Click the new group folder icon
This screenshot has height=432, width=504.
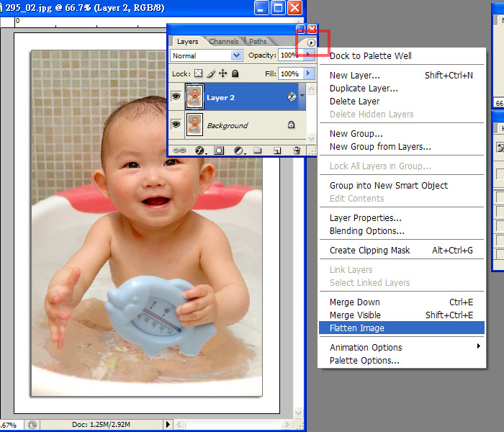click(258, 150)
